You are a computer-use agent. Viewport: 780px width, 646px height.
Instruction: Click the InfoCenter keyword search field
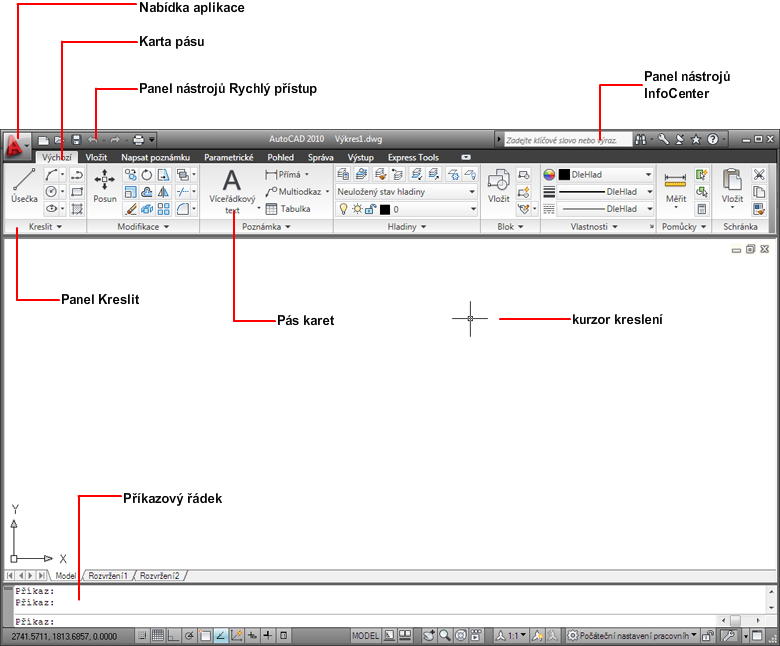coord(568,140)
